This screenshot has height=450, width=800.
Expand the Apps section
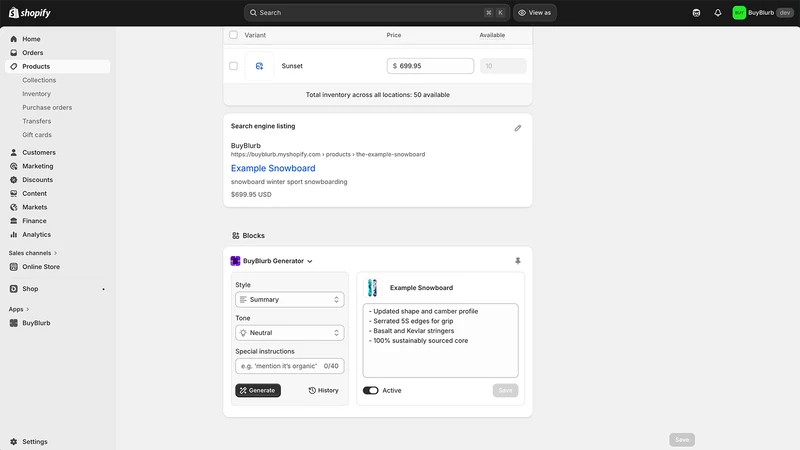[19, 309]
